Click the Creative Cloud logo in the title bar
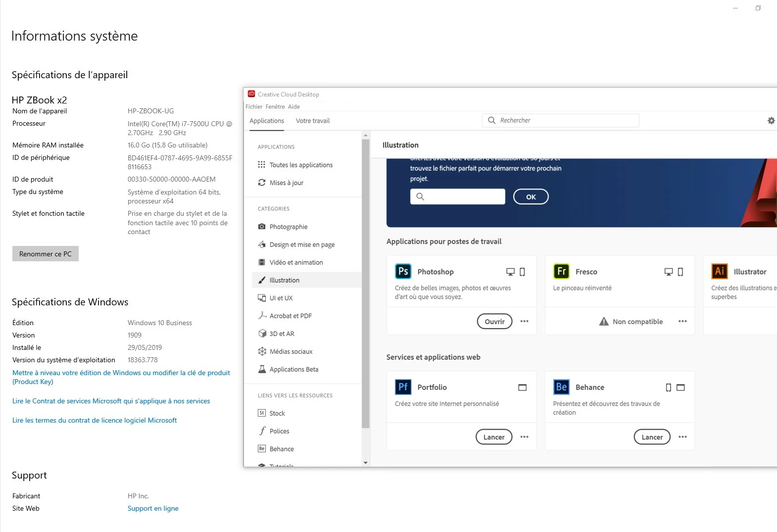Viewport: 777px width, 532px height. click(251, 94)
